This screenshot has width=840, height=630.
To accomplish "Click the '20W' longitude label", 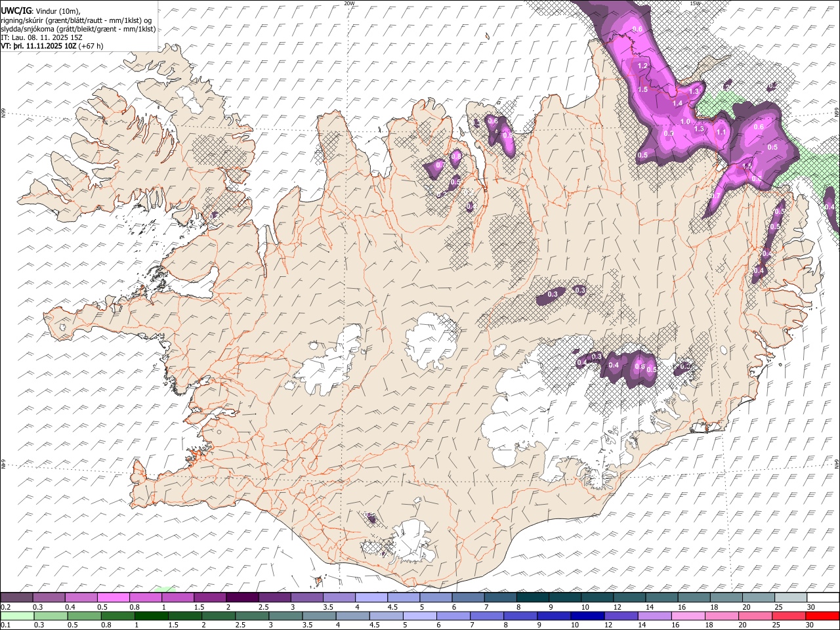I will coord(349,3).
